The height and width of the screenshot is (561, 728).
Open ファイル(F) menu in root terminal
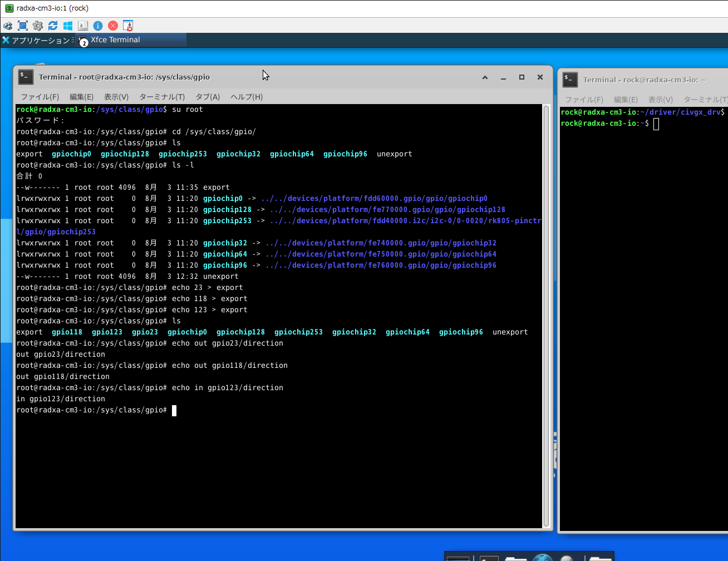(x=40, y=97)
